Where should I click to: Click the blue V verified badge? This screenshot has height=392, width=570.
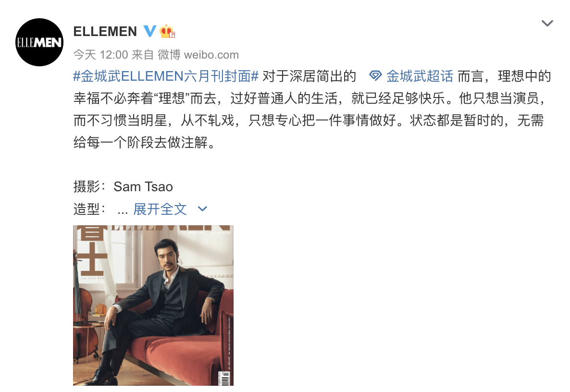coord(150,31)
